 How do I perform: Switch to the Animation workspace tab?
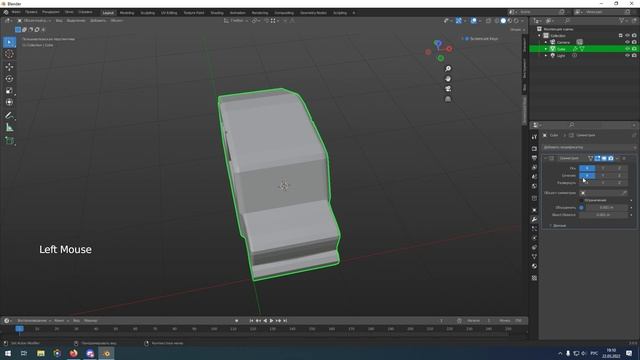[x=238, y=13]
